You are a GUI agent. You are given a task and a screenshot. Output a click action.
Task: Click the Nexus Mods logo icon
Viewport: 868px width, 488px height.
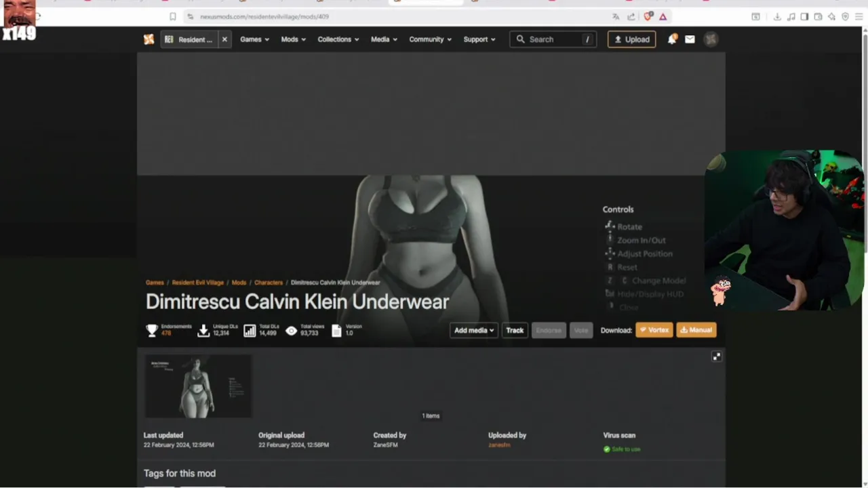coord(149,39)
